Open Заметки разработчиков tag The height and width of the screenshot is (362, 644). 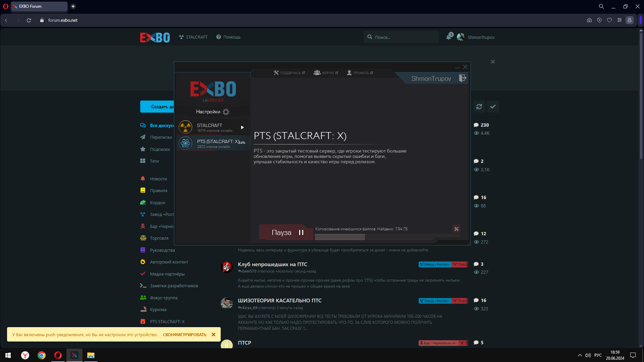click(169, 286)
